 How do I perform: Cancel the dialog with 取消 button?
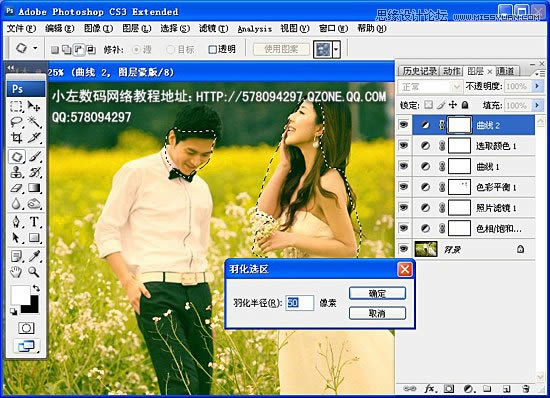(x=377, y=313)
